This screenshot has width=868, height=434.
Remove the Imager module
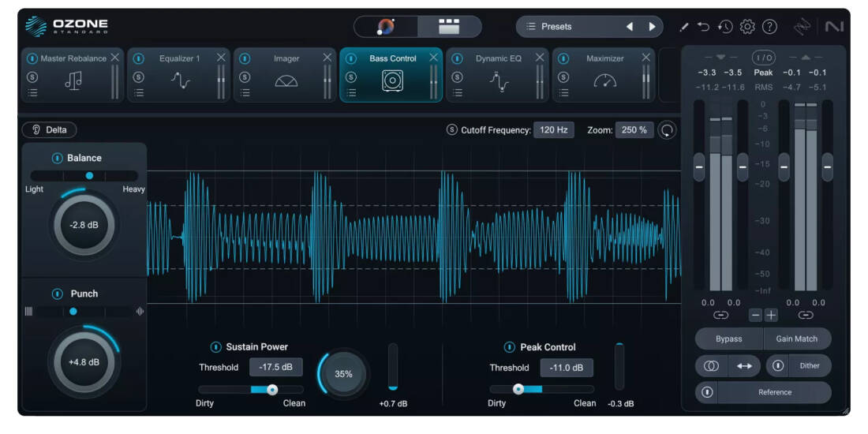coord(327,58)
